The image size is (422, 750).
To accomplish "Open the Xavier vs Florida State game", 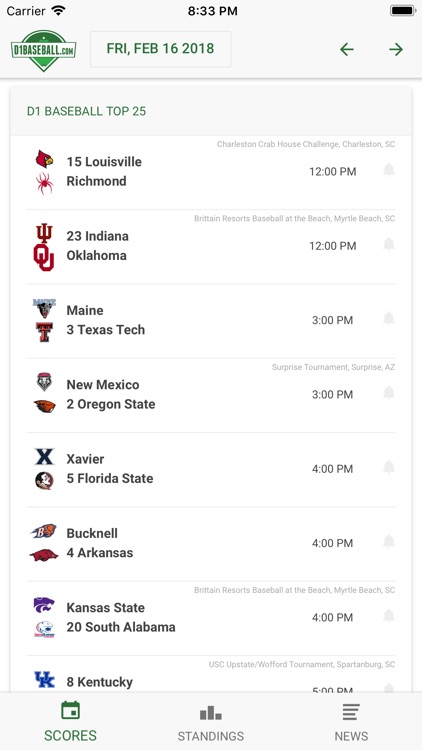I will pyautogui.click(x=211, y=470).
